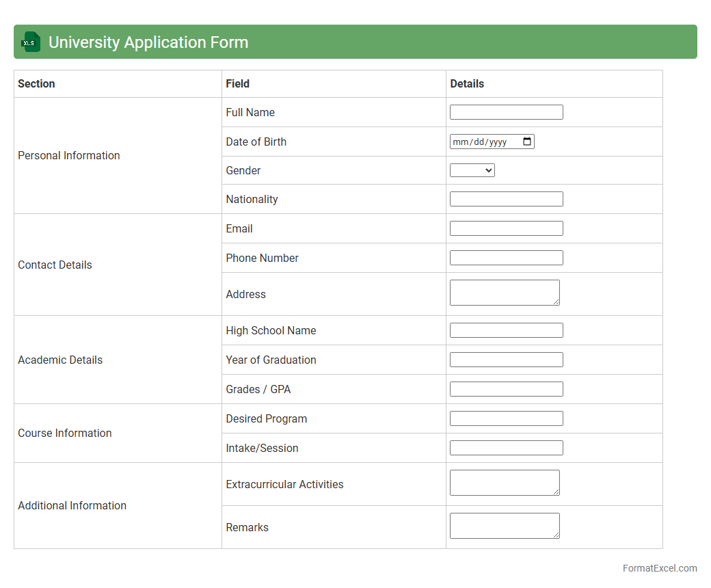This screenshot has width=711, height=588.
Task: Focus the Grades / GPA field
Action: (506, 389)
